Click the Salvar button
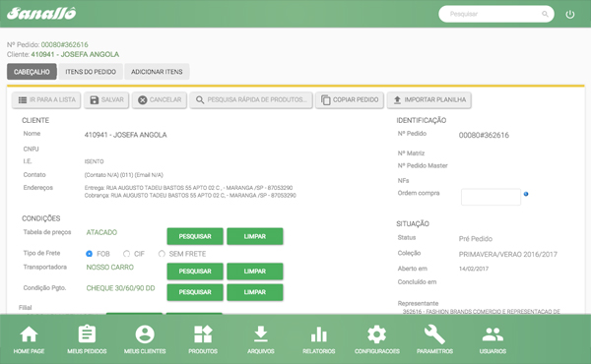This screenshot has height=364, width=591. pyautogui.click(x=106, y=99)
